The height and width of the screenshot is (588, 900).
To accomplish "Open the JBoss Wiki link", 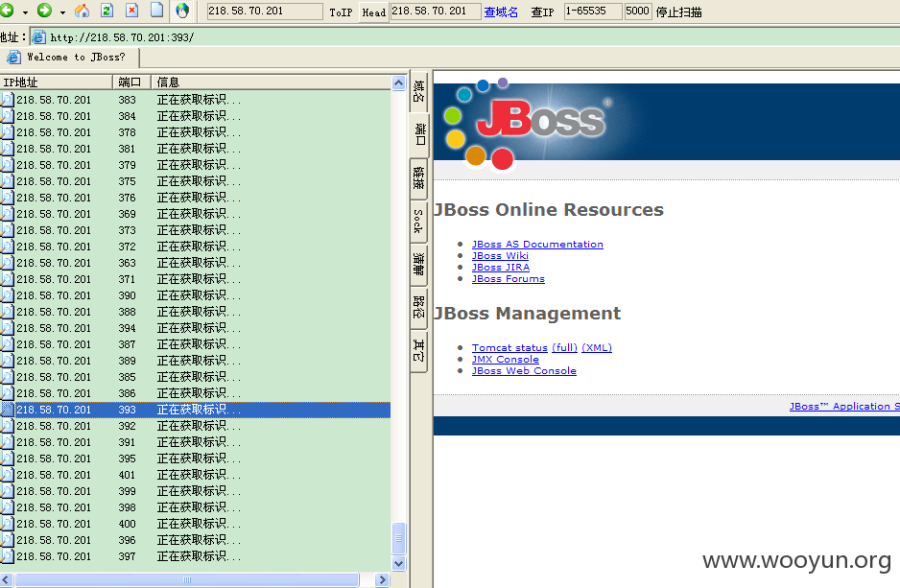I will [500, 256].
